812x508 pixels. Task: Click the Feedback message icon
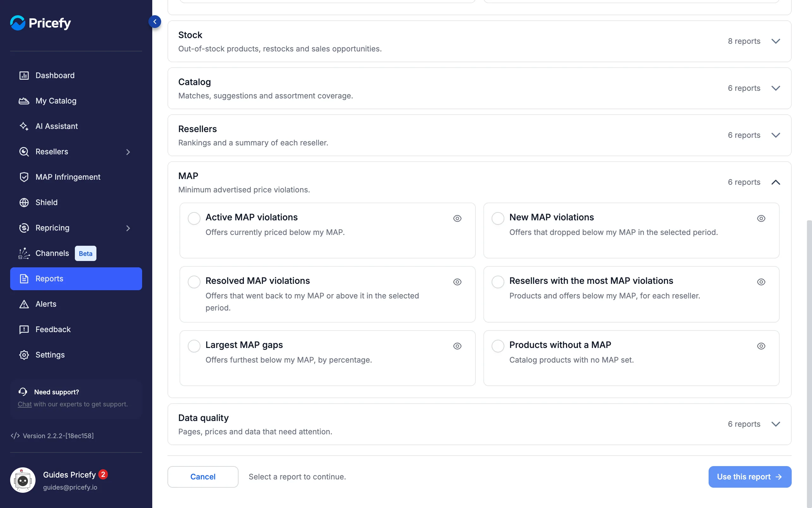point(24,330)
